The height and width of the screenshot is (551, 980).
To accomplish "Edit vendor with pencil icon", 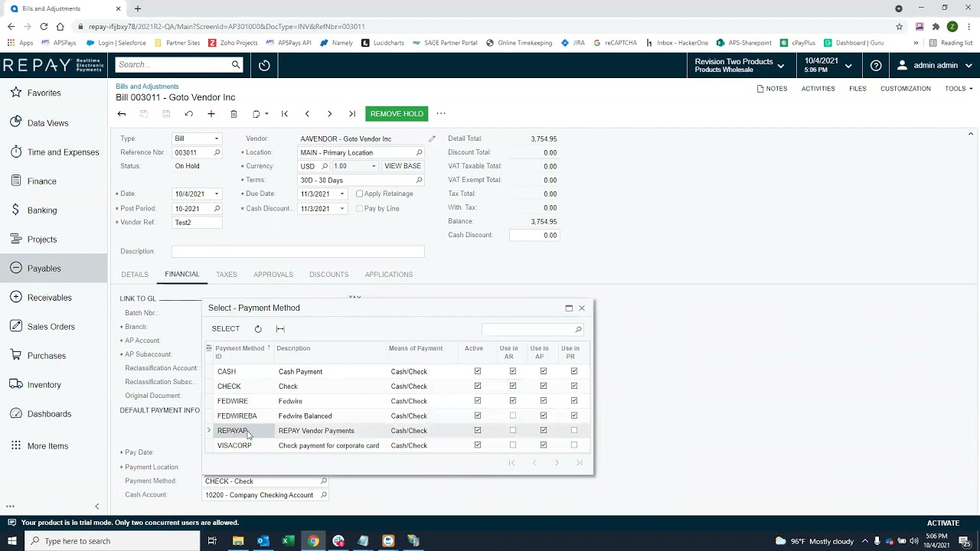I will [x=432, y=139].
